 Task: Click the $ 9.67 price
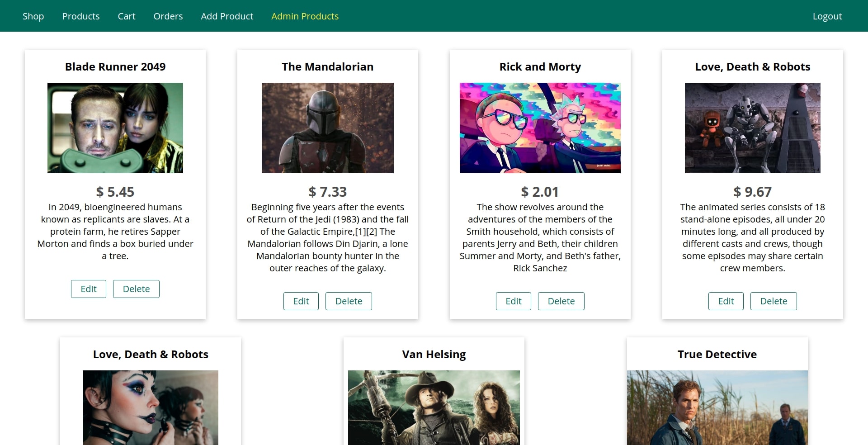pos(753,192)
